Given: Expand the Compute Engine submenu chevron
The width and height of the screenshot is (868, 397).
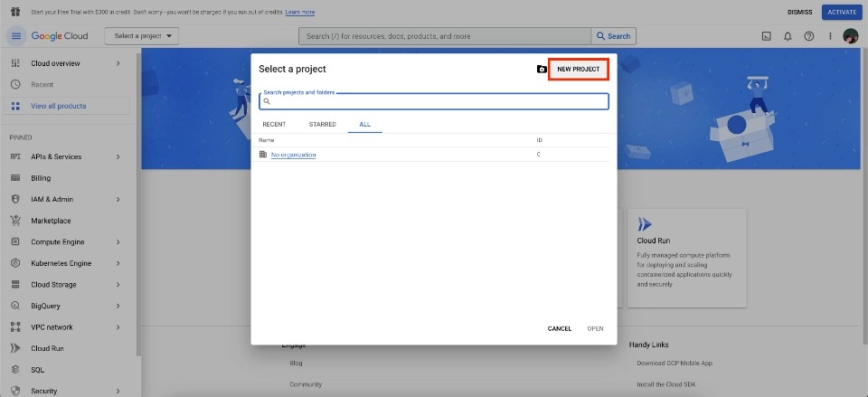Looking at the screenshot, I should pyautogui.click(x=118, y=242).
